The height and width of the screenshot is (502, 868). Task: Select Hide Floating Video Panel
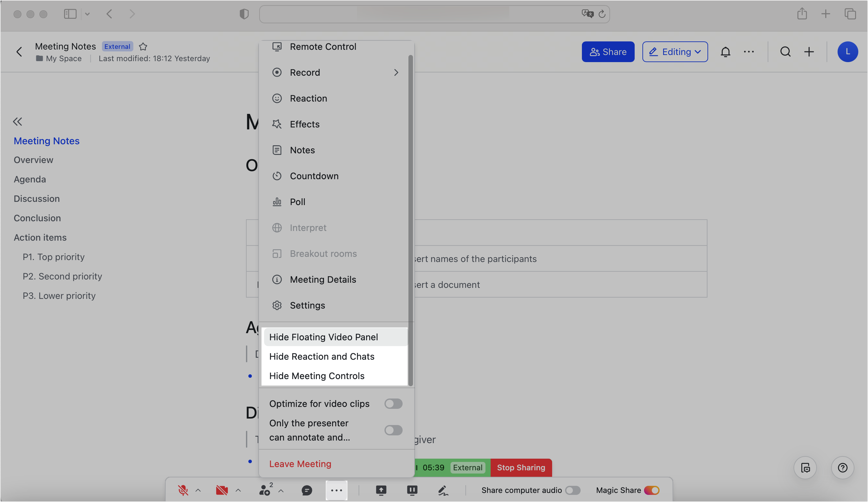(323, 337)
